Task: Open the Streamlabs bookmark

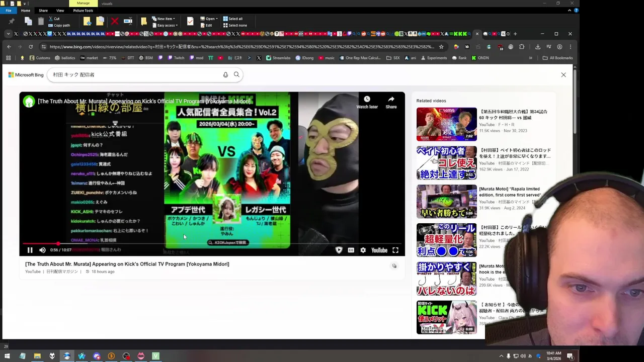Action: pyautogui.click(x=278, y=58)
